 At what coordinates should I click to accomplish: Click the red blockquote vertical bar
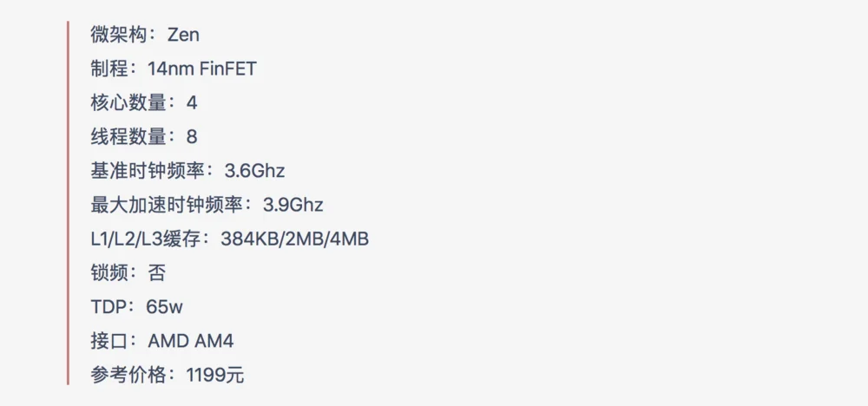coord(68,203)
